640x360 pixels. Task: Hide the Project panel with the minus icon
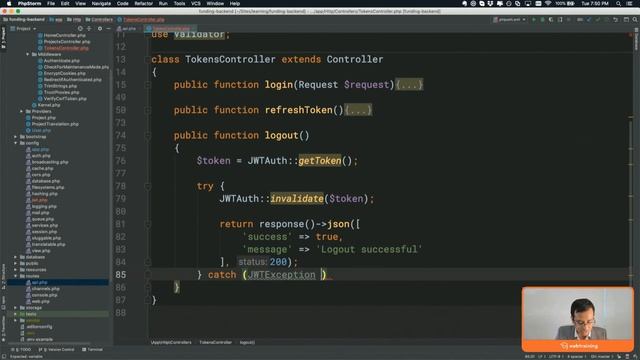[x=108, y=29]
